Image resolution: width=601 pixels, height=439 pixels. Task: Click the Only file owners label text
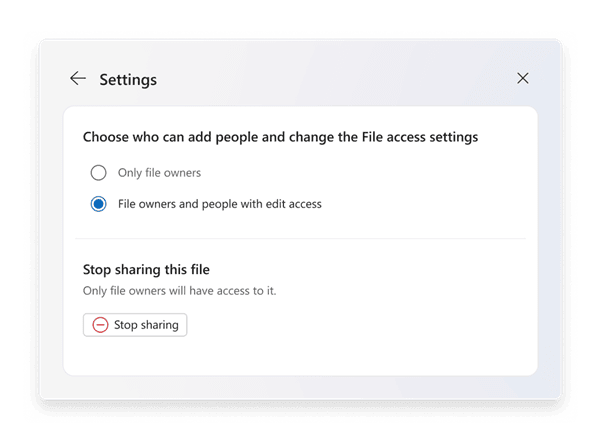click(159, 173)
